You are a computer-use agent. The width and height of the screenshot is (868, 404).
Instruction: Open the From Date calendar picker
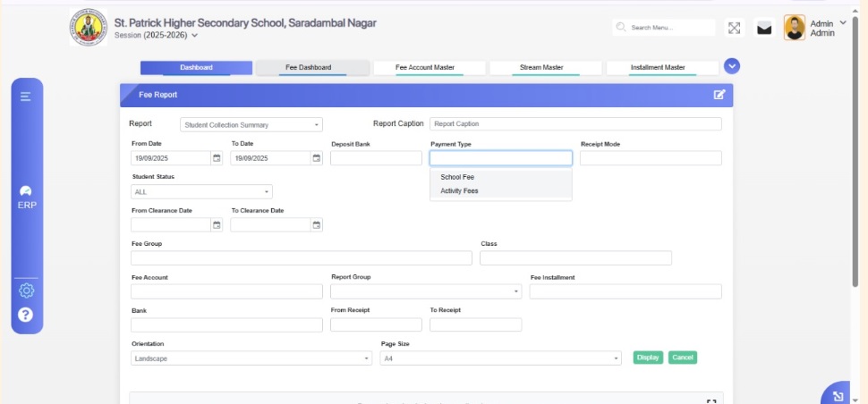[x=217, y=158]
